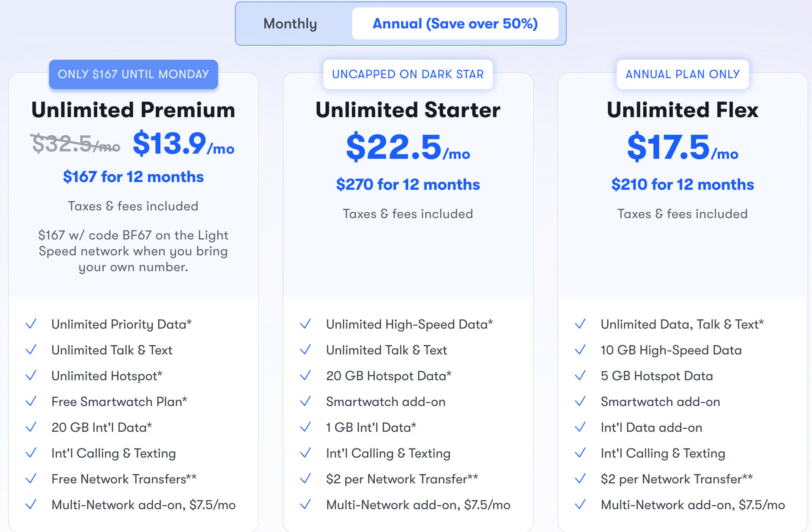The image size is (812, 532).
Task: Click checkmark beside 20 GB Hotspot Data
Action: point(305,376)
